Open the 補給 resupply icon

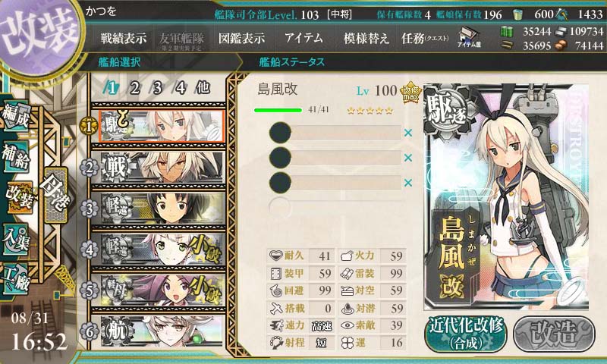[15, 157]
